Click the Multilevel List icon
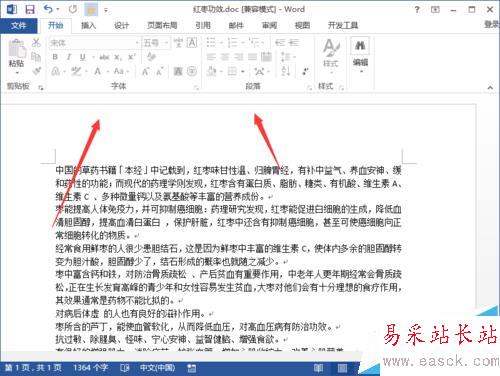 point(255,42)
